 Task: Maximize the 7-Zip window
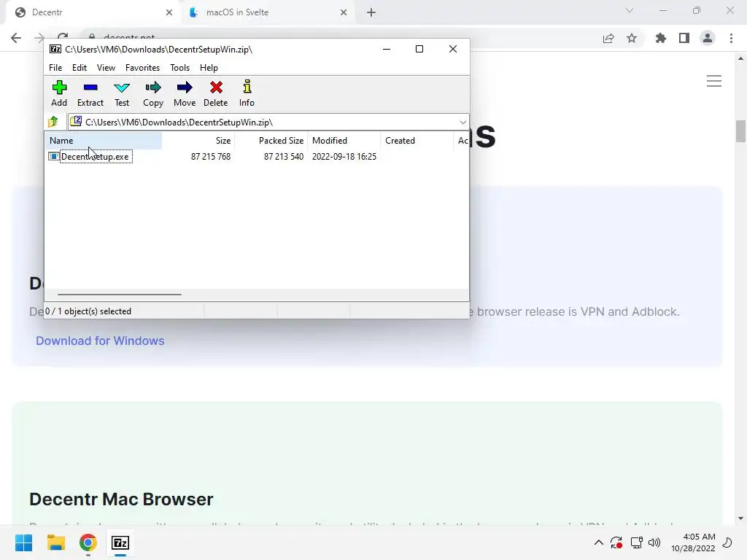pyautogui.click(x=419, y=49)
